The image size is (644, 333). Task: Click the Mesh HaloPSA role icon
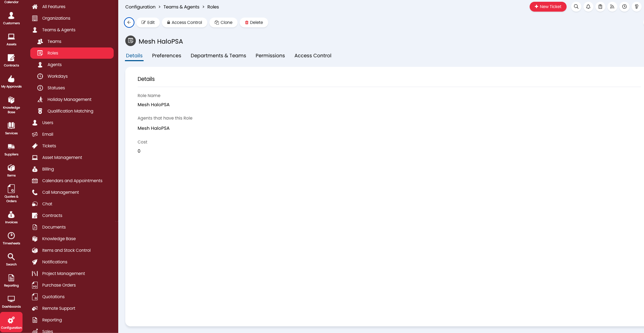(131, 41)
